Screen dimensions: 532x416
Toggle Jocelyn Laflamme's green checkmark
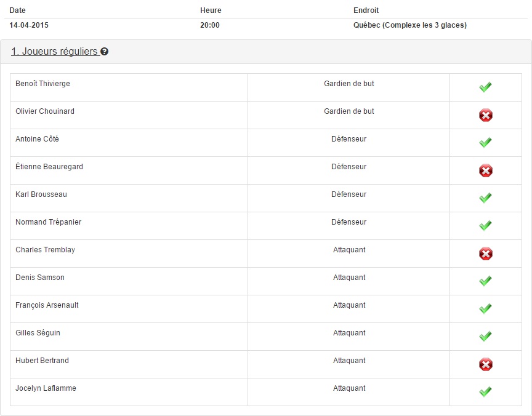click(486, 391)
